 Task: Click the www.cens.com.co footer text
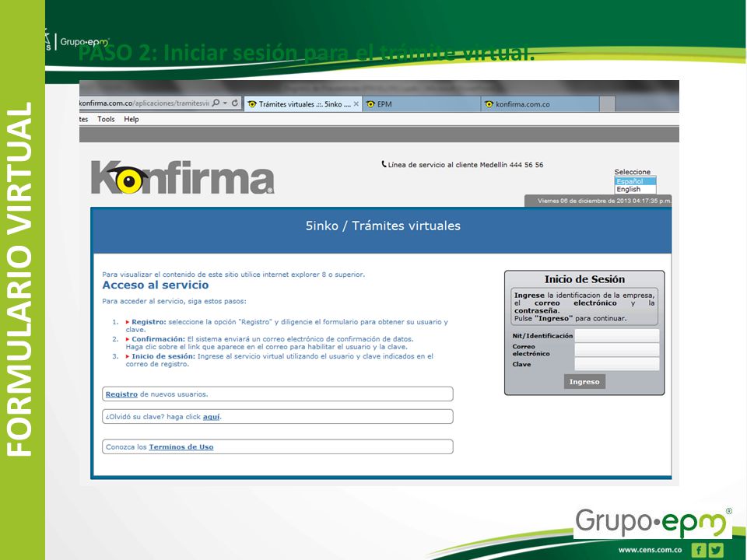click(650, 550)
